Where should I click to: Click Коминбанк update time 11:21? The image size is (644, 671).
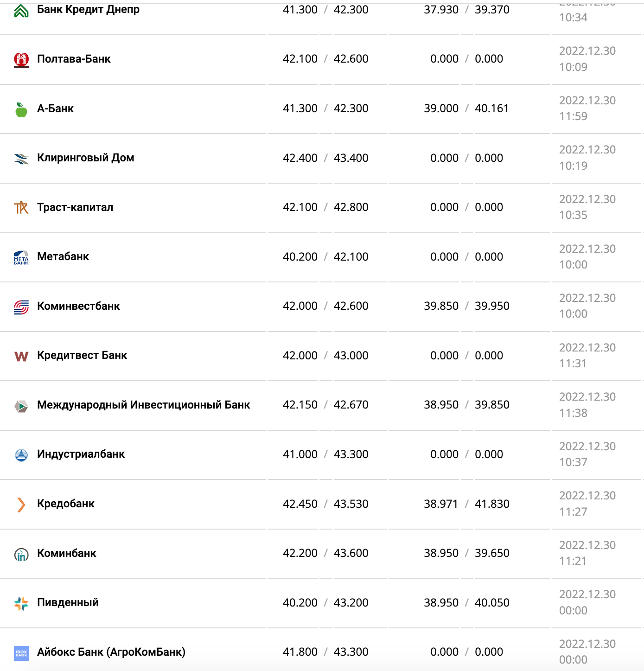[573, 561]
